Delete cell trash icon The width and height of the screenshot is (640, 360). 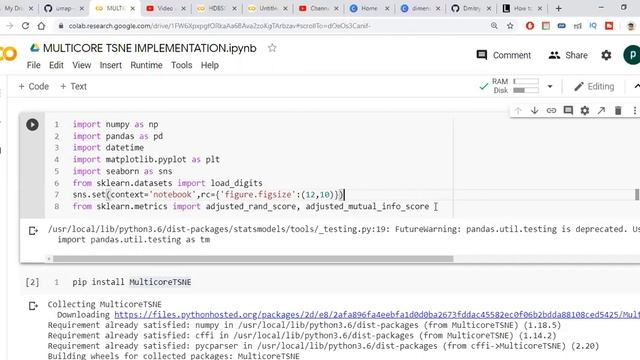(618, 111)
